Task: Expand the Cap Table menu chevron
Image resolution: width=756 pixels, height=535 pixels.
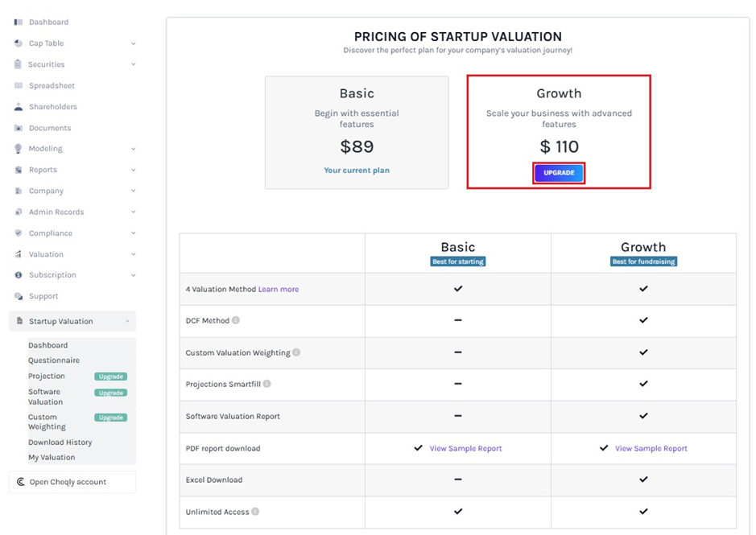Action: point(133,43)
